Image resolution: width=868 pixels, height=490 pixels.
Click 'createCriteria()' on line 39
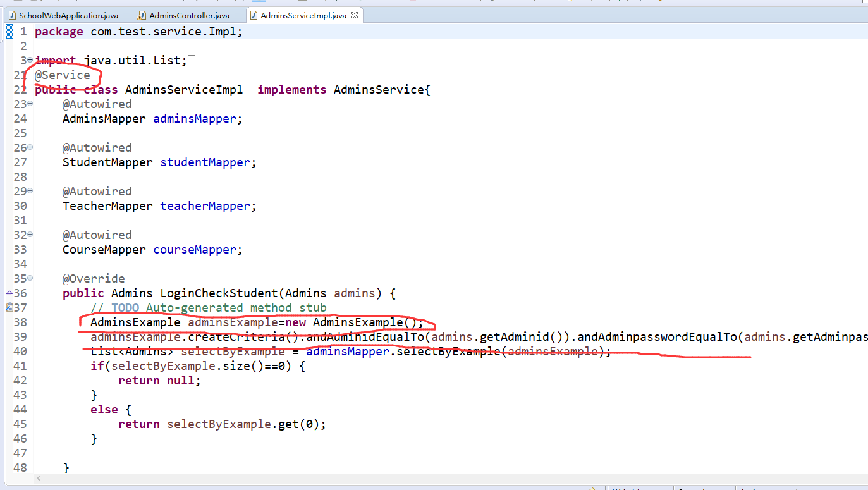pos(243,337)
